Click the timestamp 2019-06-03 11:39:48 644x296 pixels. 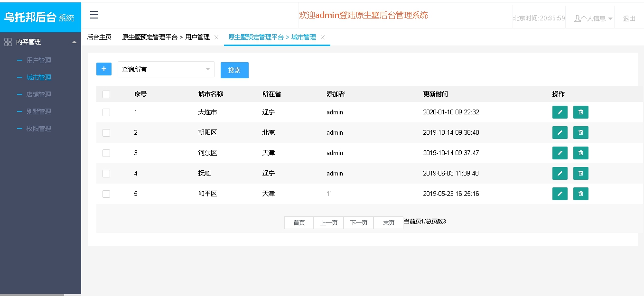coord(451,174)
